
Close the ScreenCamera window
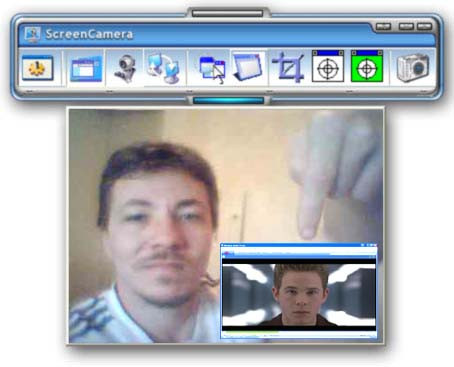click(424, 27)
